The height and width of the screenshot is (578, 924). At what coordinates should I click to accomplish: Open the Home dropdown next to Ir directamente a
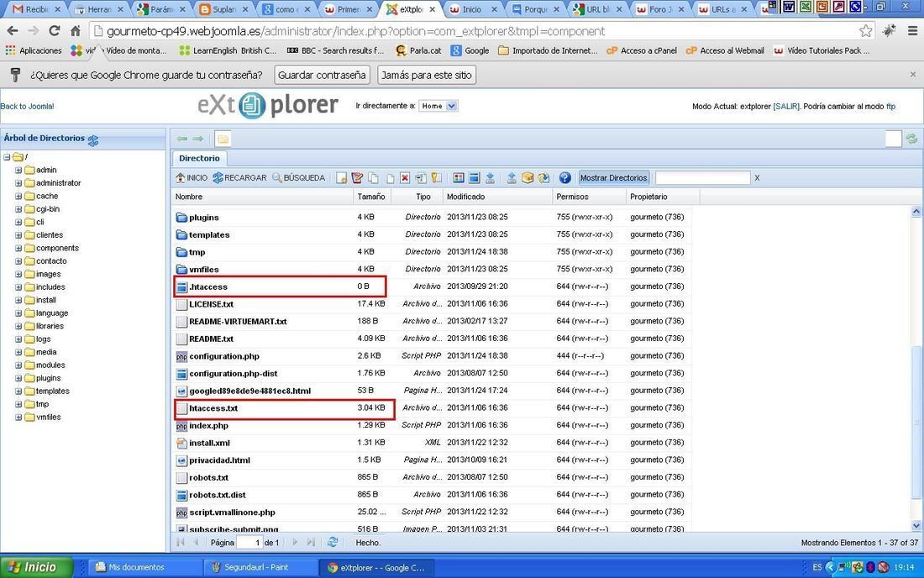click(x=438, y=106)
